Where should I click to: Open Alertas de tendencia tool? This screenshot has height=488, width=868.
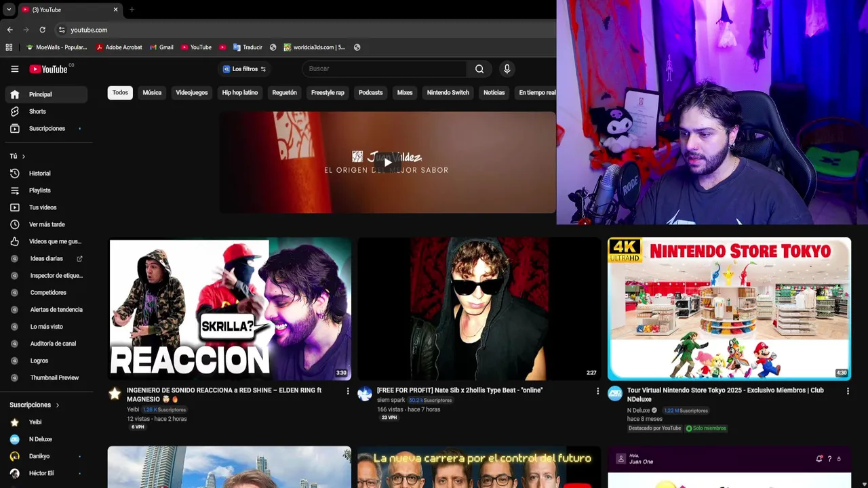[46, 310]
